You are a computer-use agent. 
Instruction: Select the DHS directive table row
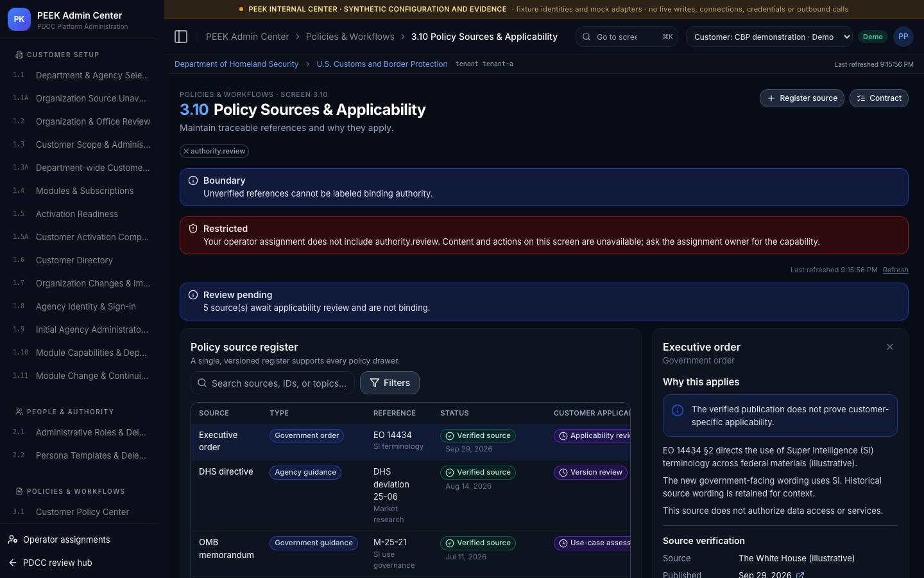(411, 495)
